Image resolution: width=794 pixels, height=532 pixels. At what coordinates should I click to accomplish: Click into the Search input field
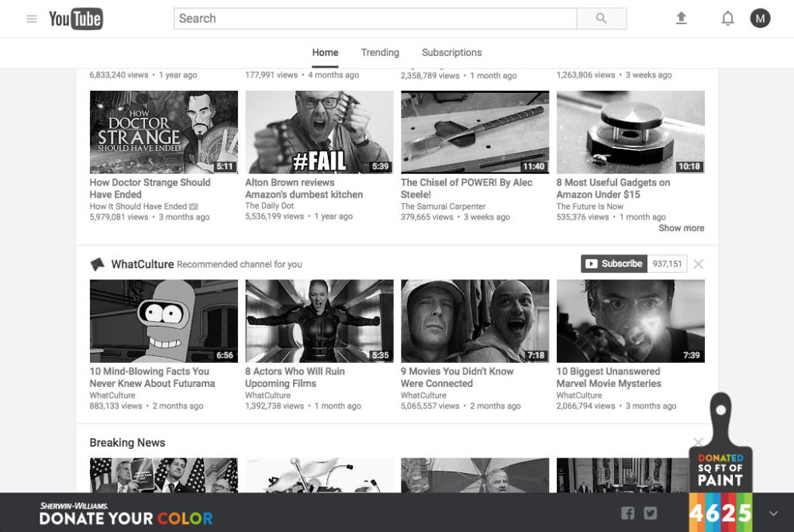tap(375, 19)
